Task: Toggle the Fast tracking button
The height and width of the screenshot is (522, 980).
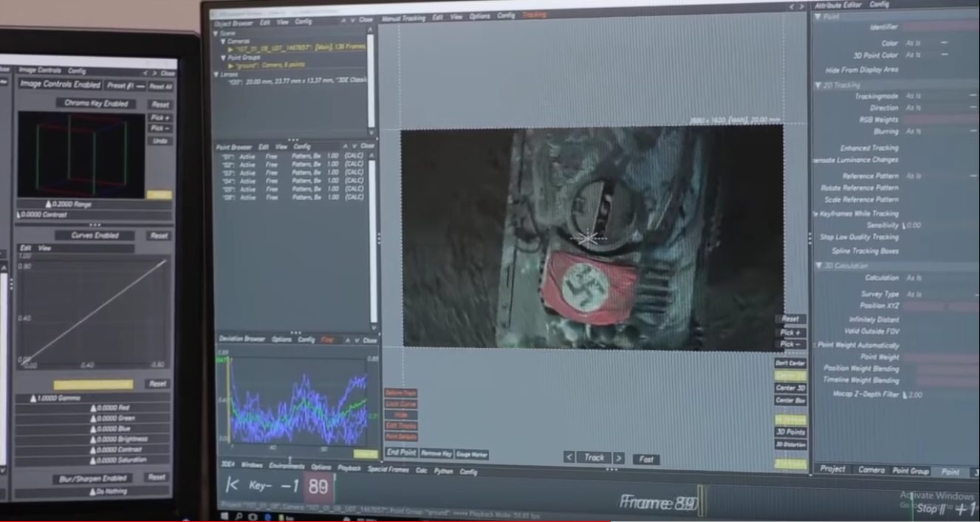Action: tap(646, 459)
